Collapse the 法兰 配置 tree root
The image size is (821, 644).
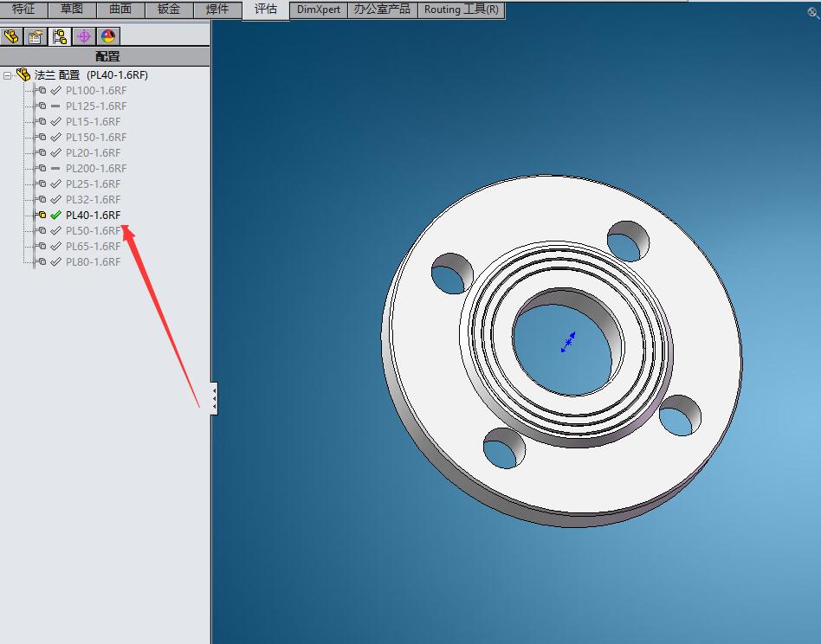click(x=7, y=75)
